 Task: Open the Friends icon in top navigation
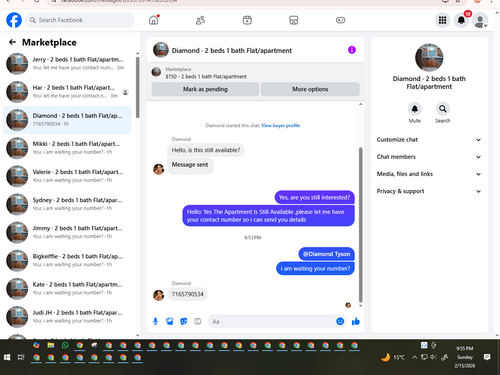tap(200, 20)
